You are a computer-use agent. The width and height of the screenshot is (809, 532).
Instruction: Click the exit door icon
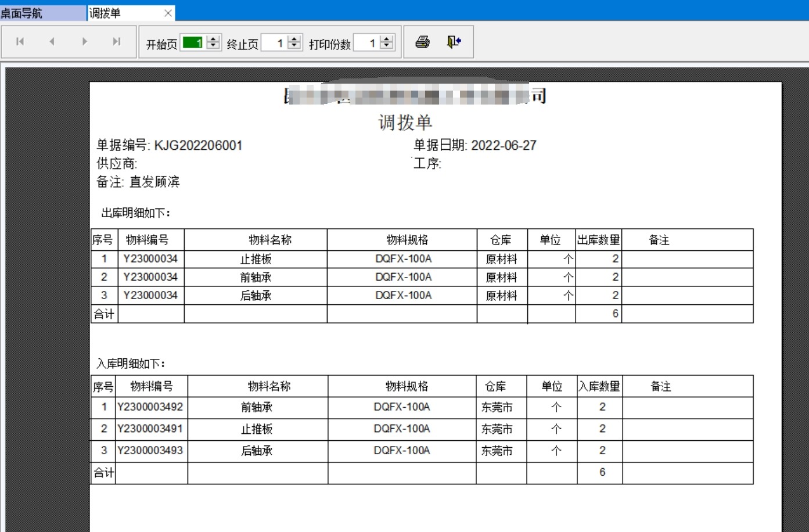click(x=454, y=42)
